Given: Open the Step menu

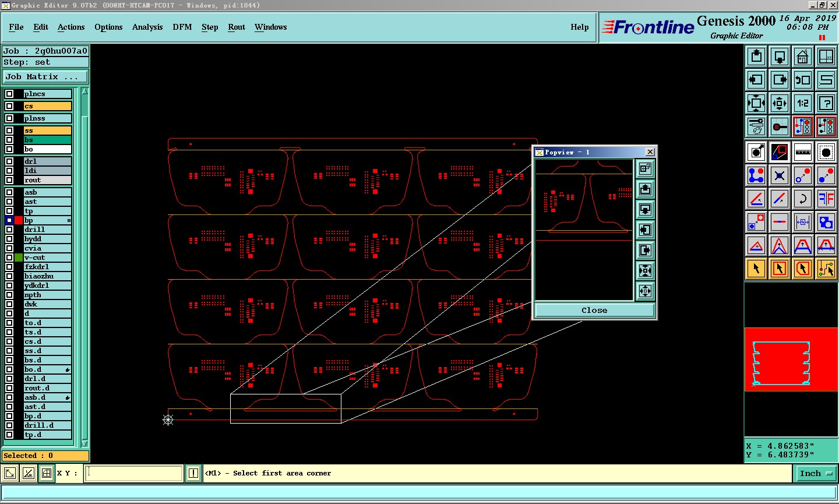Looking at the screenshot, I should coord(210,27).
